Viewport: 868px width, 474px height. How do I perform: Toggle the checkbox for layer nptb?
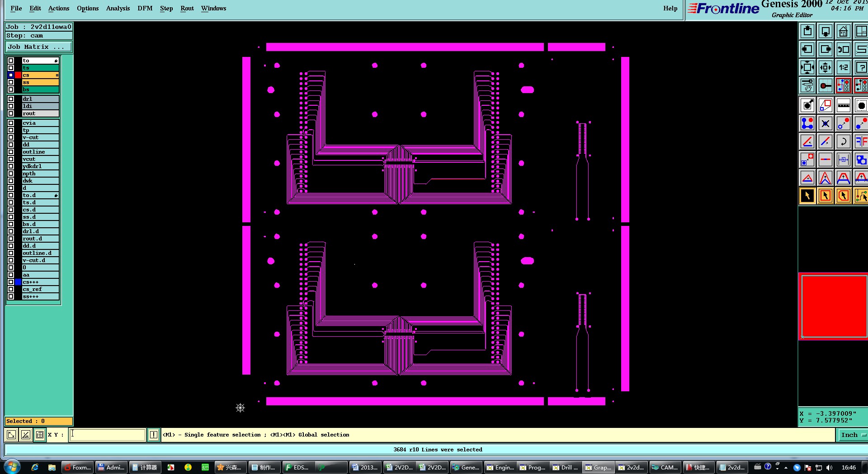(x=11, y=174)
